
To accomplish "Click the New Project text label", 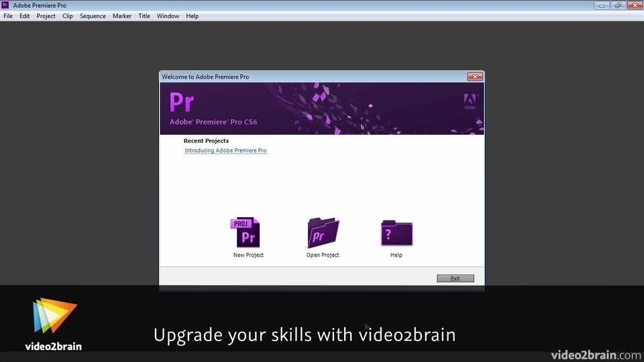I will pos(248,255).
